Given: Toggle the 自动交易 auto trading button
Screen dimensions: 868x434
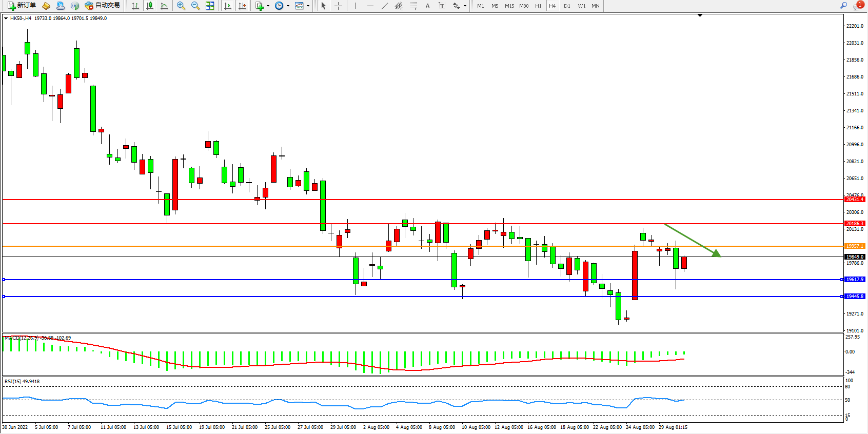Looking at the screenshot, I should point(103,6).
